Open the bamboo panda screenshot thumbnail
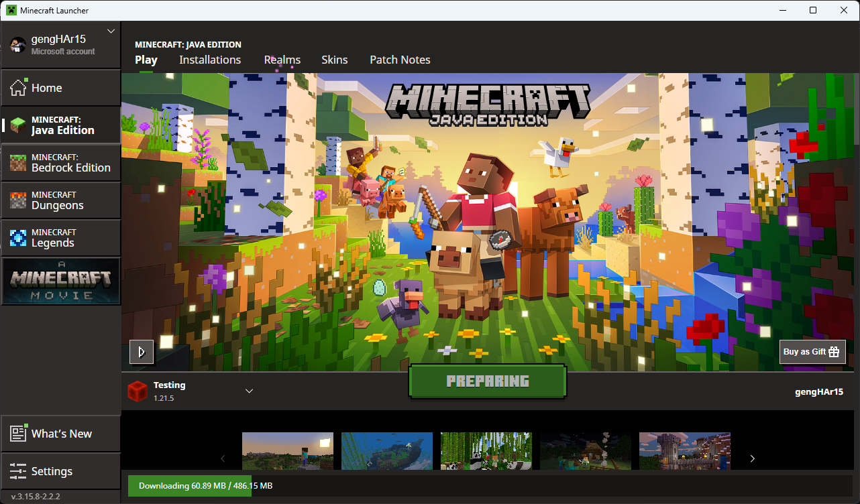 pyautogui.click(x=486, y=451)
